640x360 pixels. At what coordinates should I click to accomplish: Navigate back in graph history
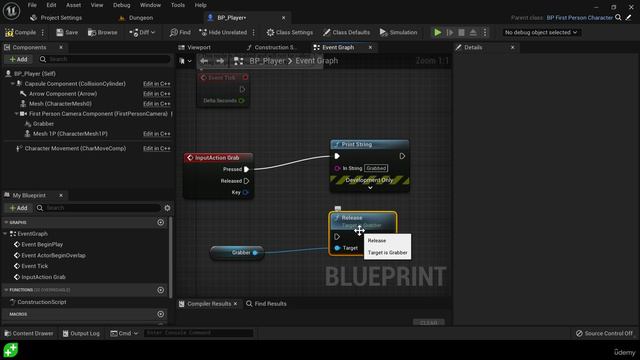(x=204, y=61)
